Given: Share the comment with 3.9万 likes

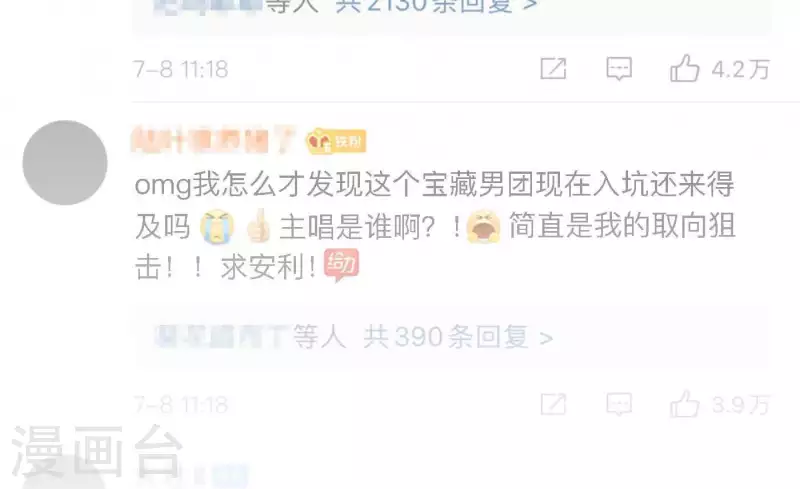Looking at the screenshot, I should pyautogui.click(x=554, y=404).
